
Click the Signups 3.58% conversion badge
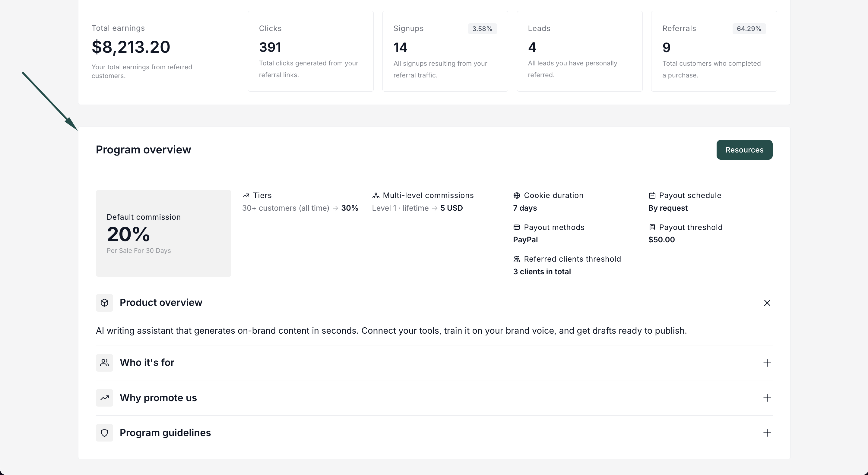pos(482,29)
